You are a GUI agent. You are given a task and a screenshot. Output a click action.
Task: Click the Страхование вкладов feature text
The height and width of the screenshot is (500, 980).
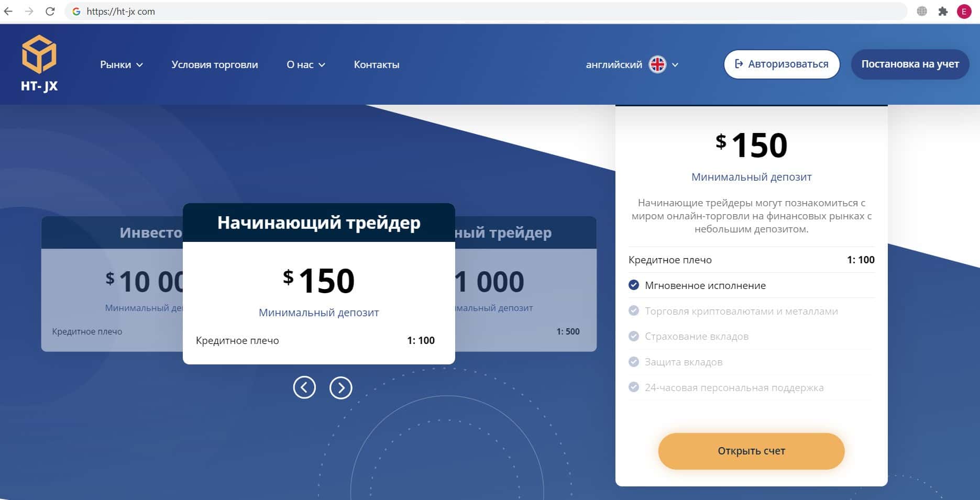click(x=697, y=336)
